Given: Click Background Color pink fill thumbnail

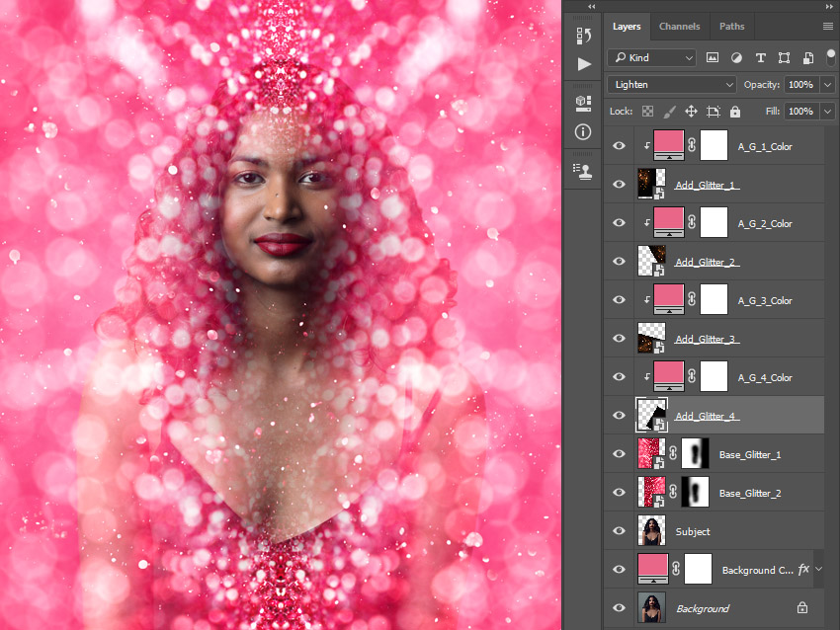Looking at the screenshot, I should (653, 569).
